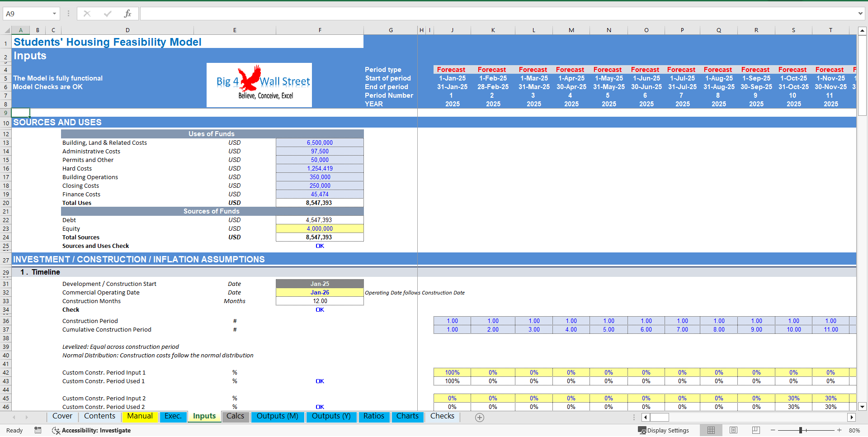
Task: Click the horizontal scrollbar thumb
Action: coord(660,417)
